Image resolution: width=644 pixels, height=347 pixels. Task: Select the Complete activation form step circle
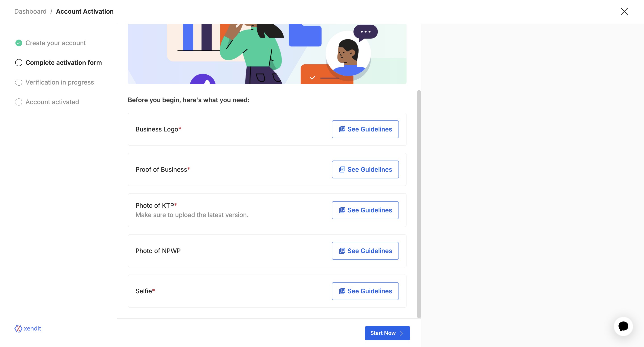(x=19, y=63)
